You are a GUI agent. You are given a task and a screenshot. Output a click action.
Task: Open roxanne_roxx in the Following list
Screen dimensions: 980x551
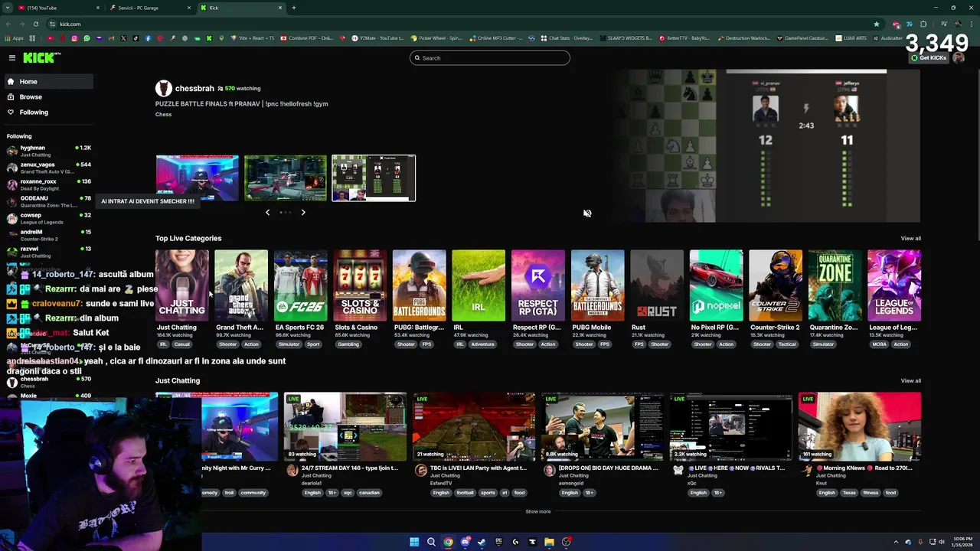47,184
